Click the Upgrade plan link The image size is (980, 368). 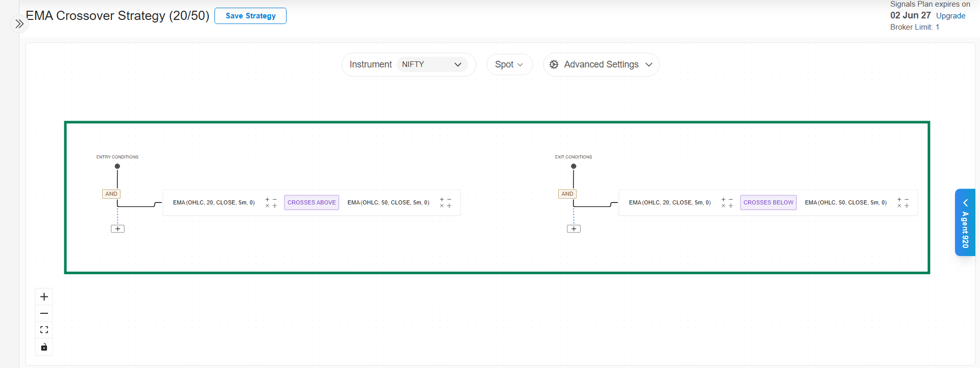[950, 16]
